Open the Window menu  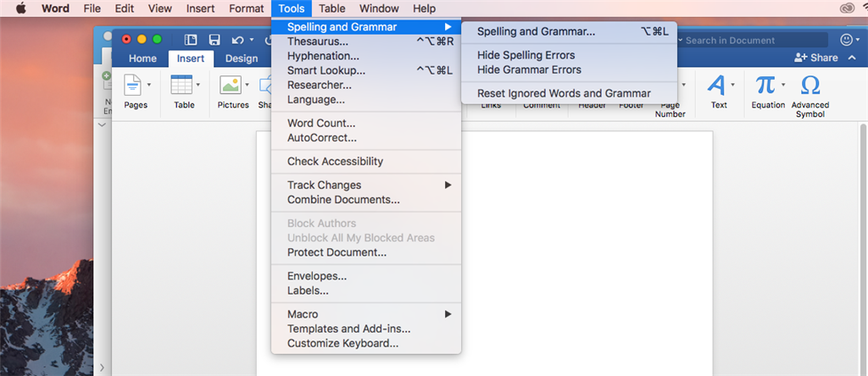point(379,8)
